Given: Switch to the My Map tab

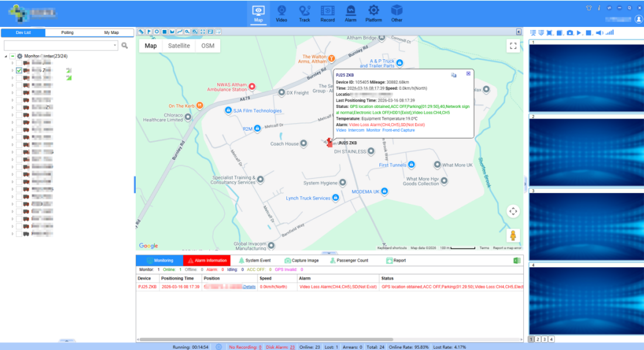Looking at the screenshot, I should pos(111,32).
